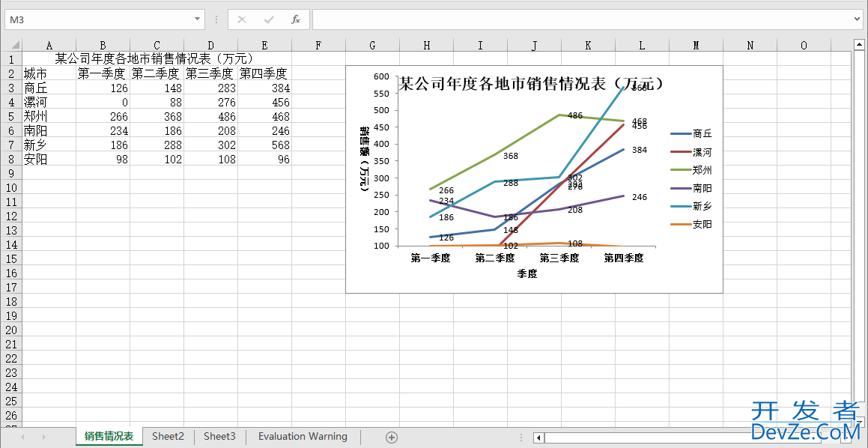
Task: Select column A header
Action: click(x=49, y=46)
